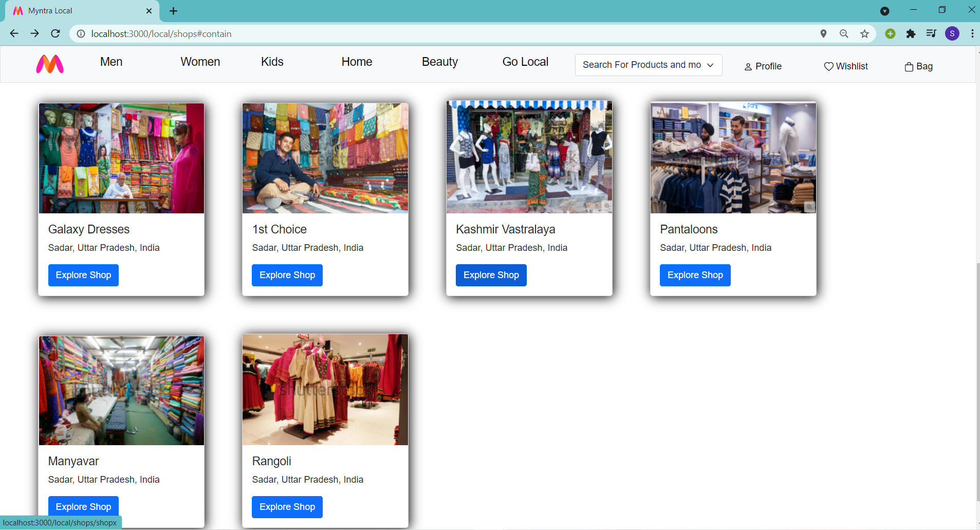Click the site info icon in address bar
Viewport: 980px width, 530px height.
81,33
